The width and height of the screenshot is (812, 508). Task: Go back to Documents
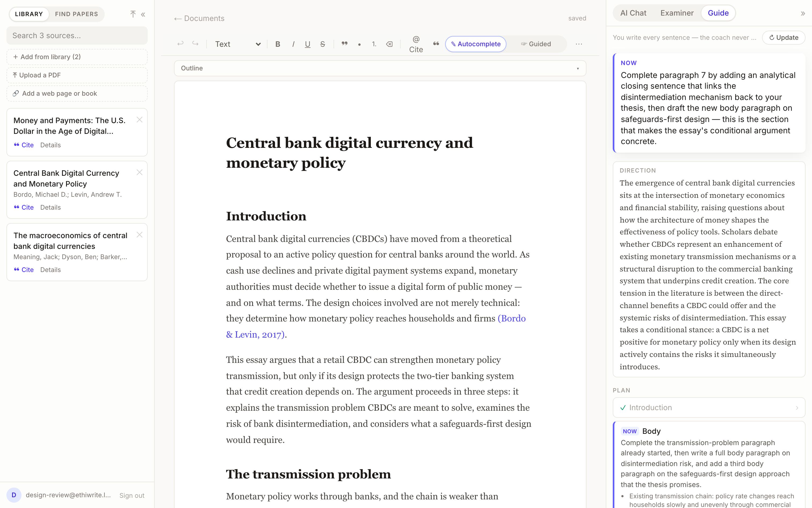[199, 19]
